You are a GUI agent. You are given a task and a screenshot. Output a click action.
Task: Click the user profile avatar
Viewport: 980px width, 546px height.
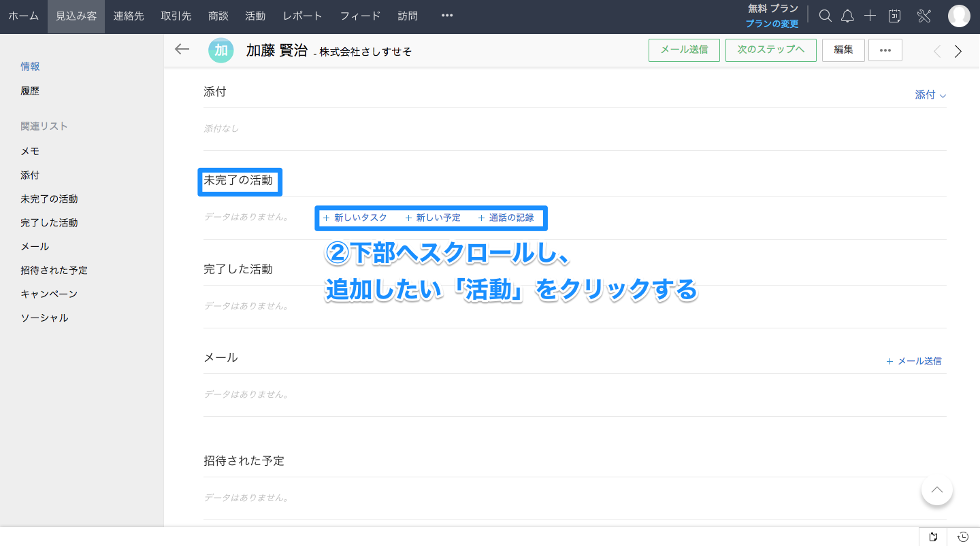(959, 16)
